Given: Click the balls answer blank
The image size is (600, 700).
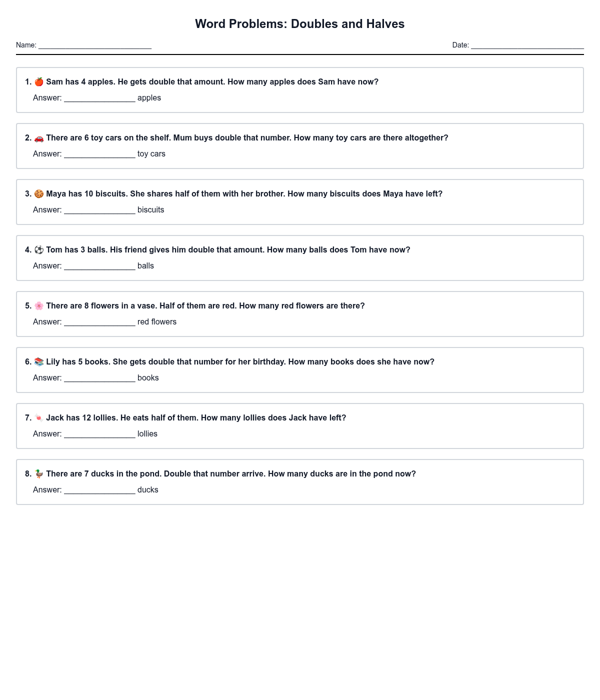Looking at the screenshot, I should (99, 266).
